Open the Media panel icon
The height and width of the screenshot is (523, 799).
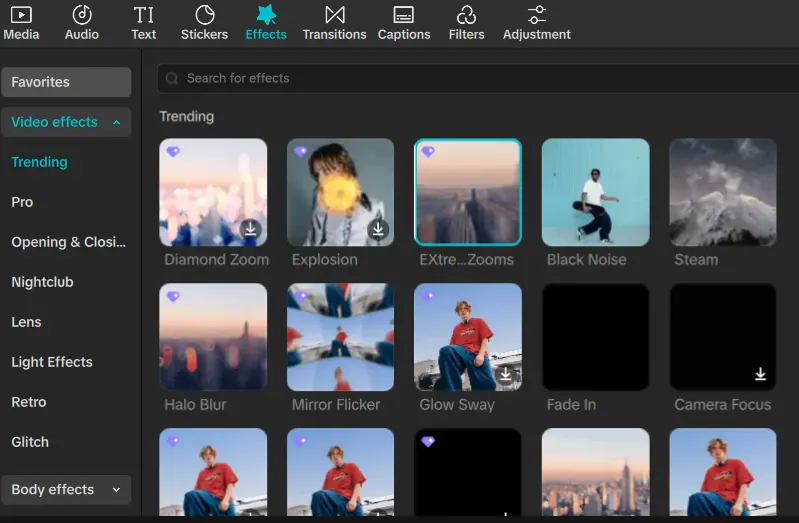pos(21,15)
